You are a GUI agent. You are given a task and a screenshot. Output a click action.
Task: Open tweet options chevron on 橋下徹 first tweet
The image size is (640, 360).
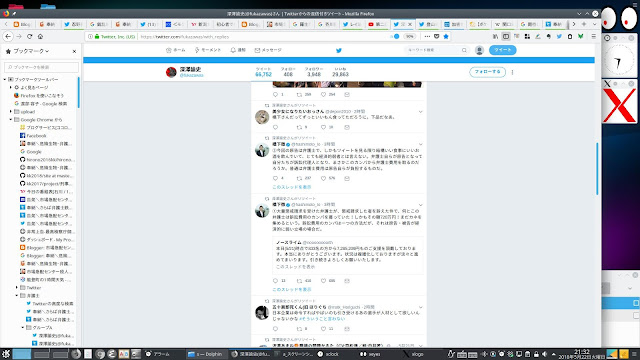[420, 144]
